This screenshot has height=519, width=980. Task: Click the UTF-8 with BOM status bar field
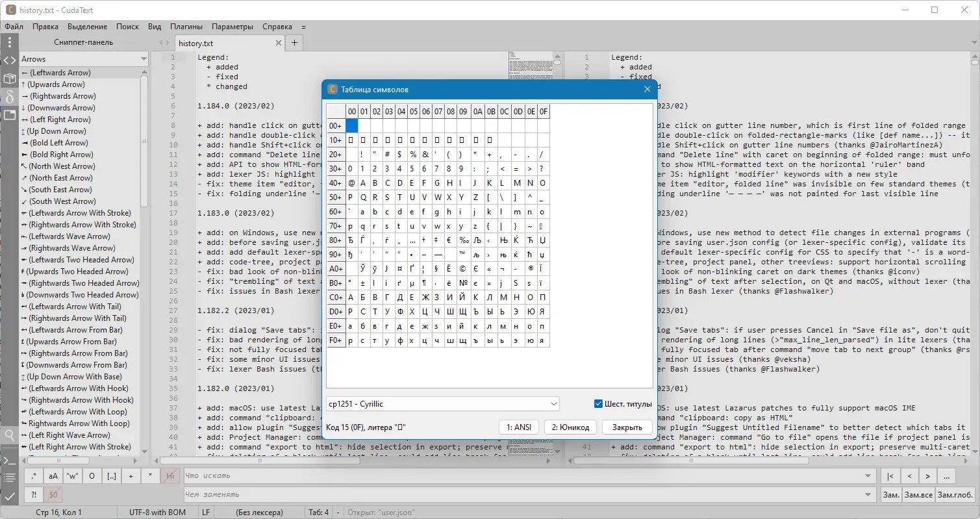(x=157, y=513)
